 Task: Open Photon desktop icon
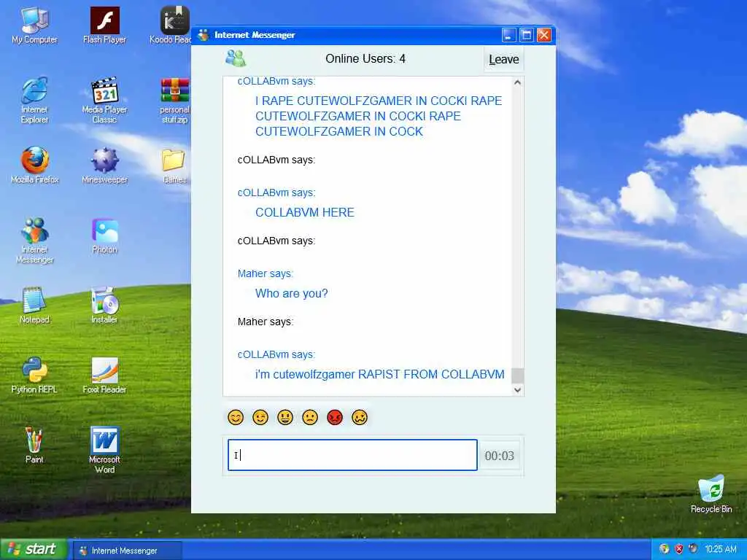(x=104, y=236)
